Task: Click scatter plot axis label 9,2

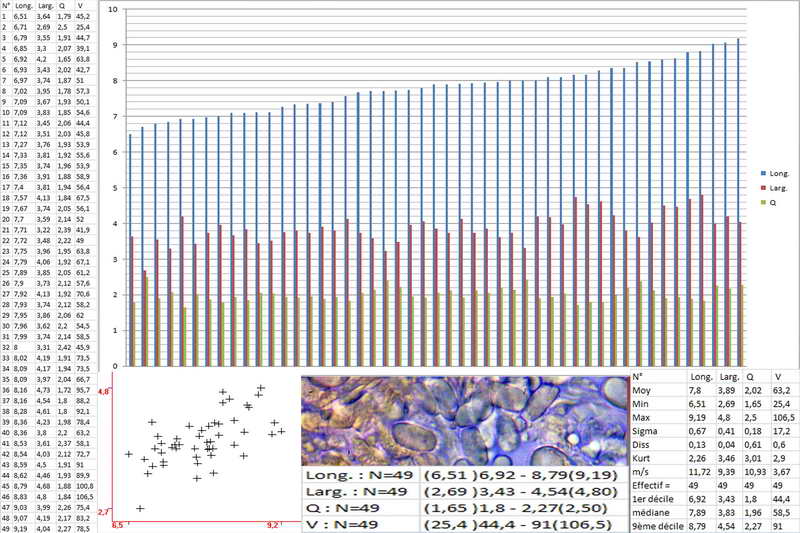Action: point(273,525)
